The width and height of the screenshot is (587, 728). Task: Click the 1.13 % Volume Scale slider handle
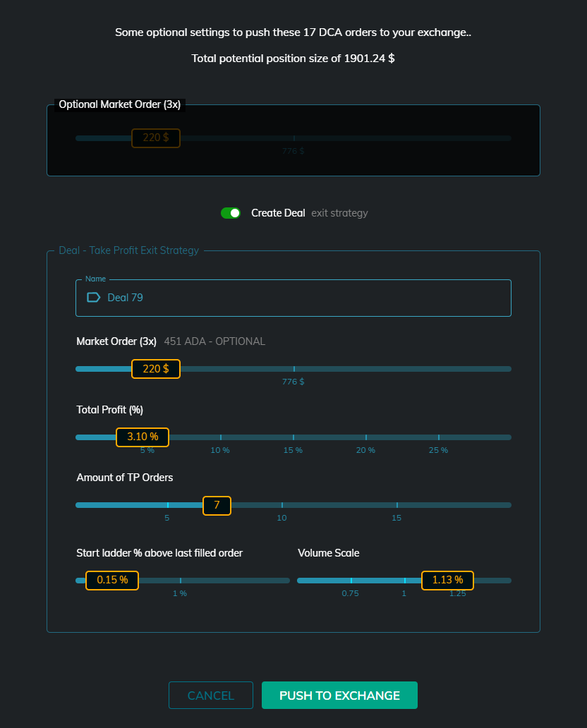pos(447,581)
